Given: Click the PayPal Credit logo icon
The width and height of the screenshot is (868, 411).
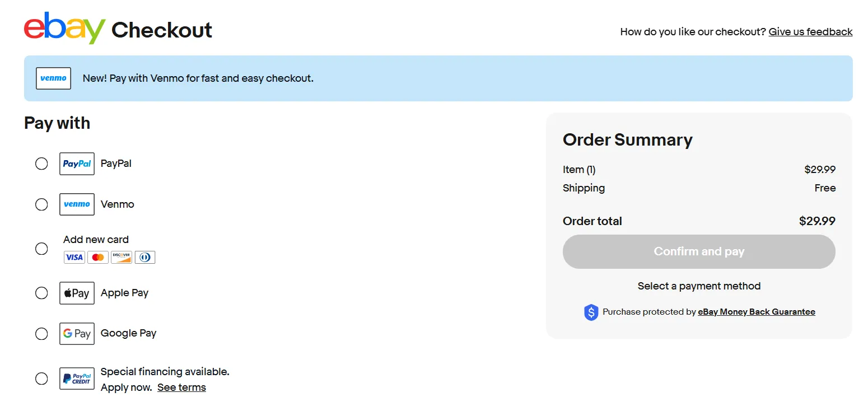Looking at the screenshot, I should [x=77, y=379].
